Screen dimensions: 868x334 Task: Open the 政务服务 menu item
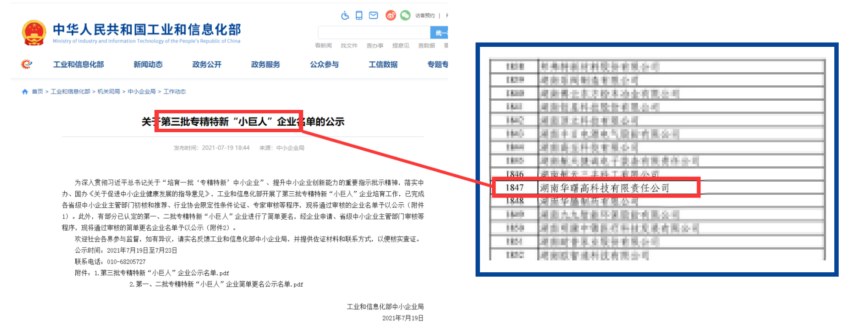(x=265, y=64)
